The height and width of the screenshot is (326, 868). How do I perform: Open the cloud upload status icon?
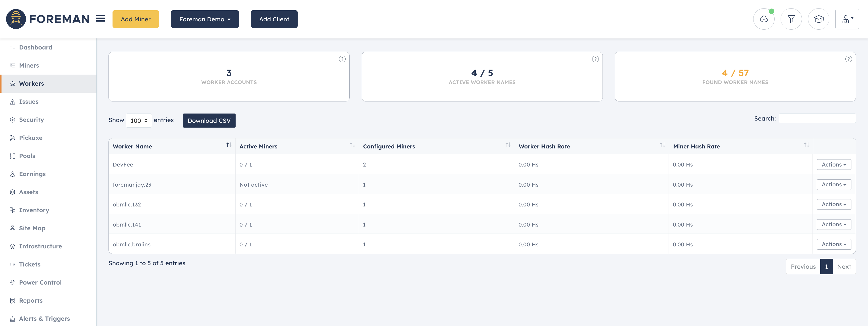click(764, 19)
